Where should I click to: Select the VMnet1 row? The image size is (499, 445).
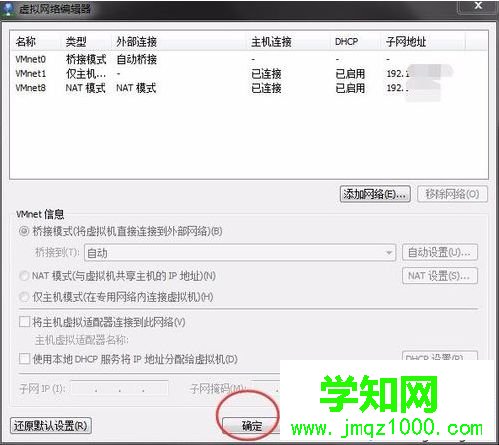pyautogui.click(x=249, y=74)
